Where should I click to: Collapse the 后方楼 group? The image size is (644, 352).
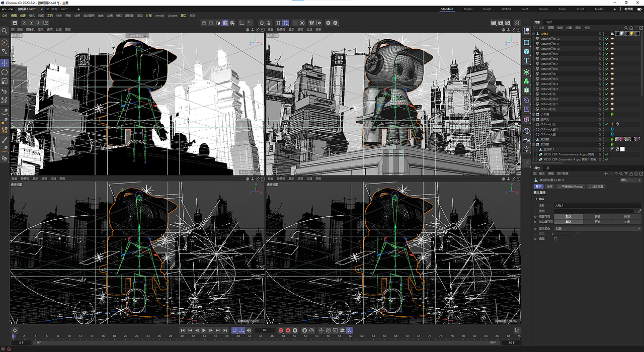coord(533,144)
